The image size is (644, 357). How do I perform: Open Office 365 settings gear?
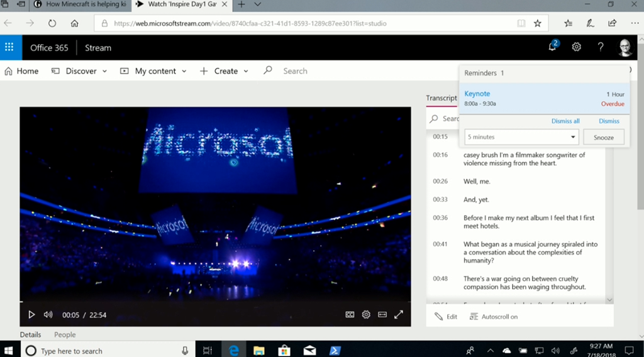click(x=576, y=47)
